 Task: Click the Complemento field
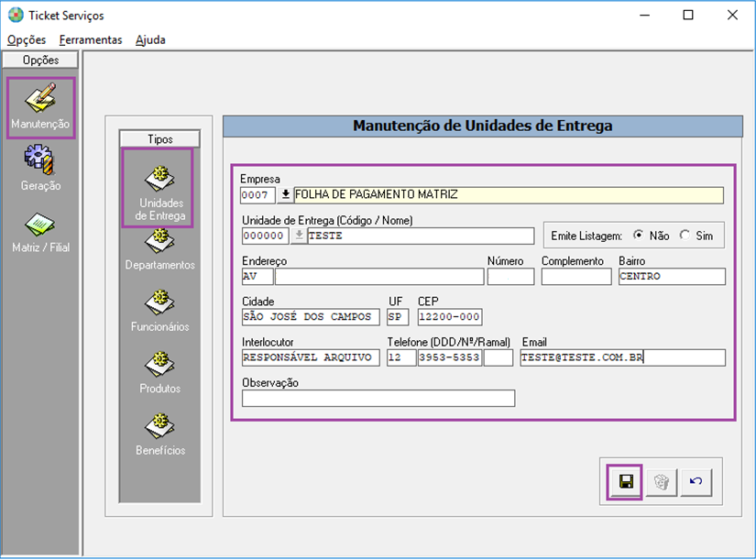coord(576,277)
